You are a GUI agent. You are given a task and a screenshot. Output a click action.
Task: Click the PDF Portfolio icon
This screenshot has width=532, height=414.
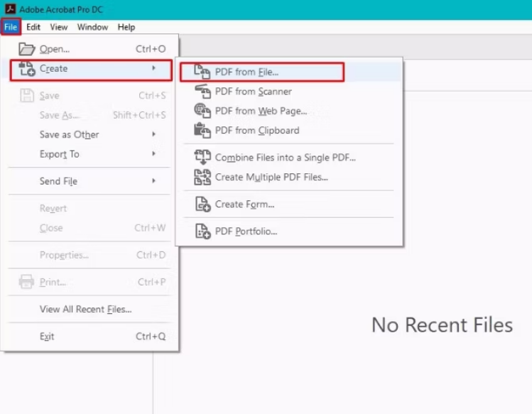click(203, 231)
